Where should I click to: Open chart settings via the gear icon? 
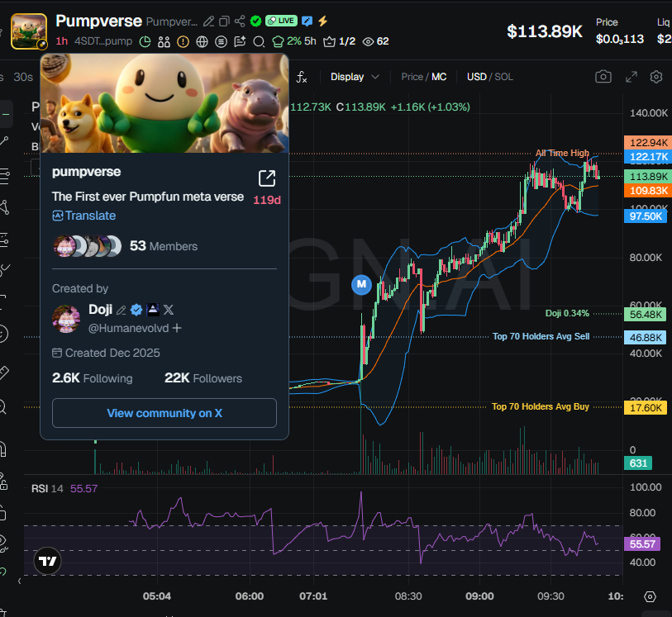[x=655, y=76]
